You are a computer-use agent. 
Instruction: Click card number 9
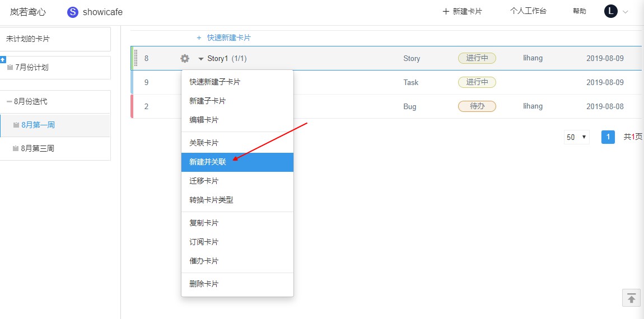click(x=146, y=82)
